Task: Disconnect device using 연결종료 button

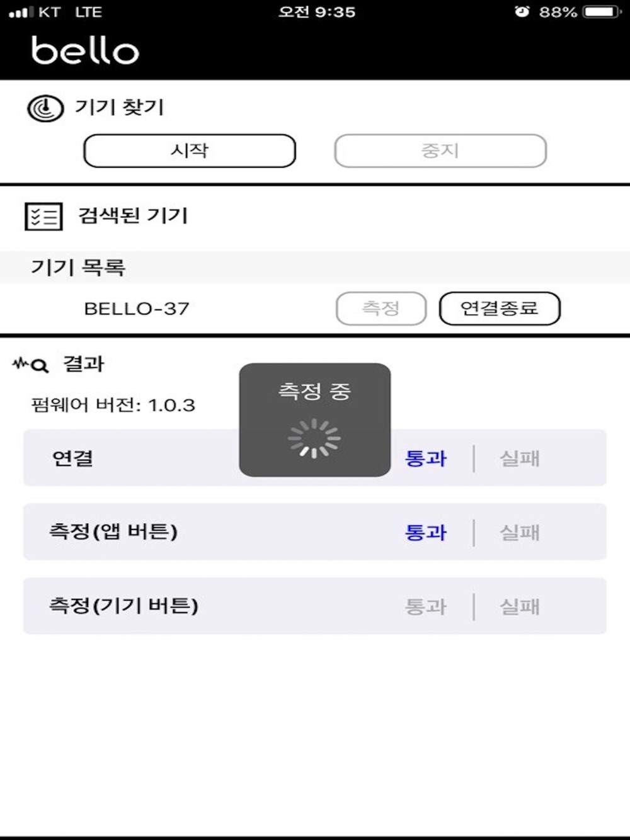Action: pos(500,309)
